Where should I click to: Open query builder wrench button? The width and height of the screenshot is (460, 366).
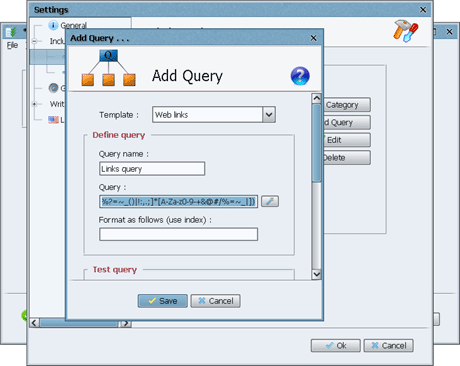pos(270,201)
